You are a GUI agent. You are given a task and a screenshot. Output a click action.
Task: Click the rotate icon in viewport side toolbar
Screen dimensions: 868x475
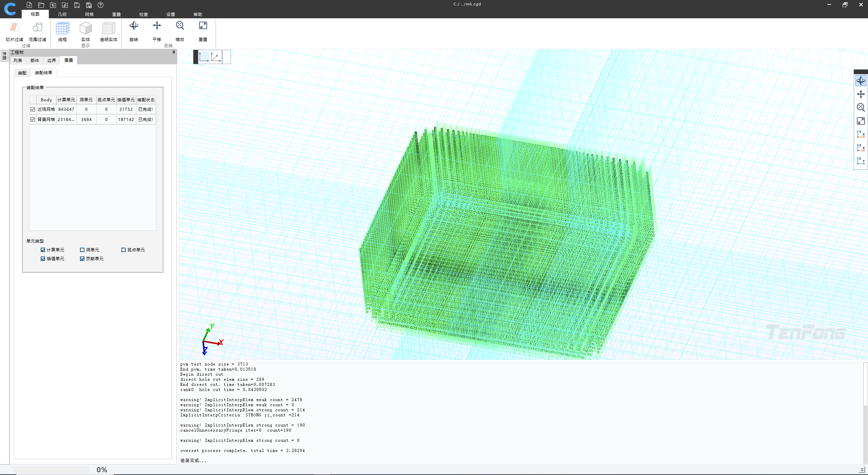pos(861,81)
